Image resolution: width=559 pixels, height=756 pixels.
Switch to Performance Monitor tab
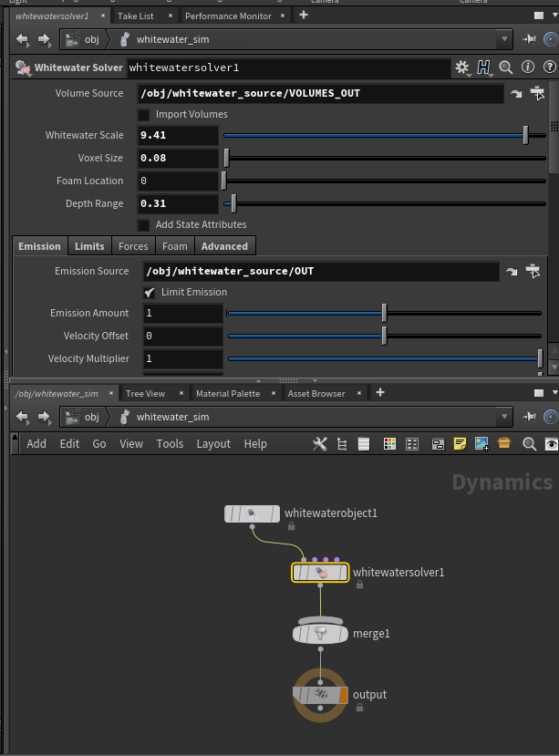click(228, 16)
